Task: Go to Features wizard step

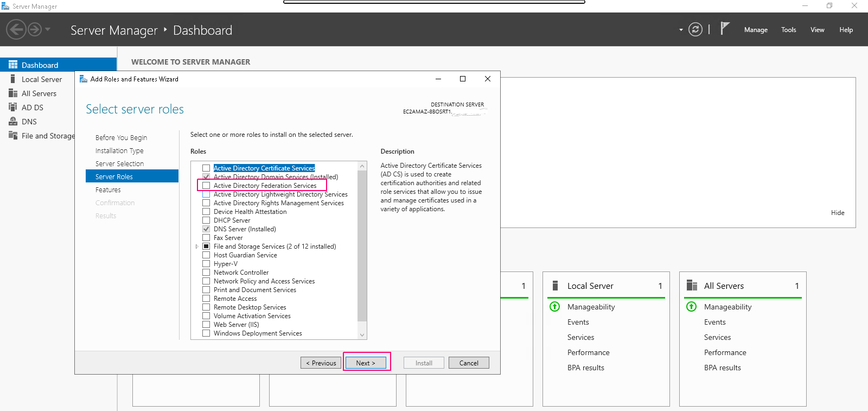Action: pos(108,190)
